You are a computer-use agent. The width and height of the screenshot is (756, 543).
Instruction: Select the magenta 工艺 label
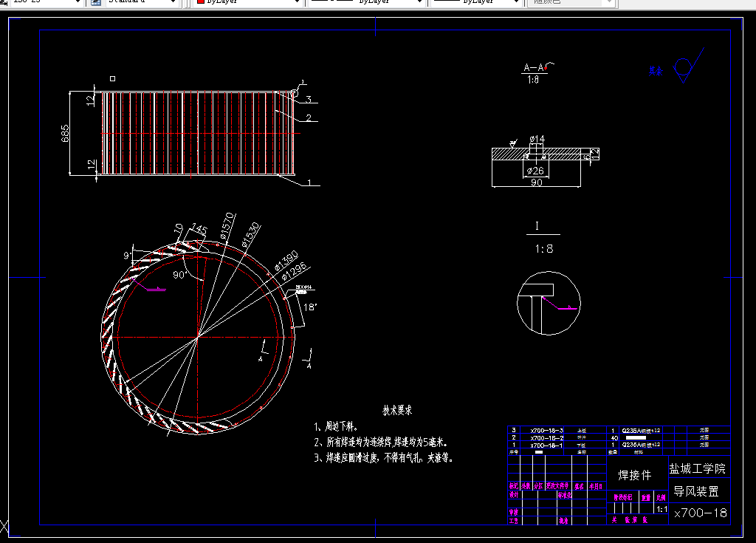click(x=514, y=521)
